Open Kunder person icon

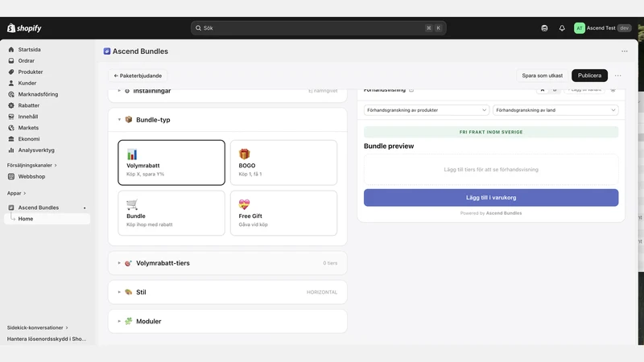(x=11, y=83)
